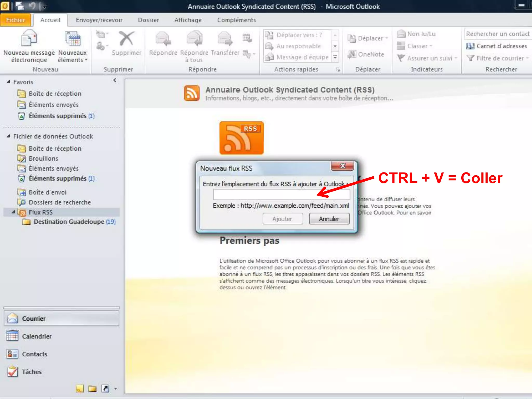The image size is (532, 399).
Task: Open Carnet d'adresses
Action: coord(497,46)
